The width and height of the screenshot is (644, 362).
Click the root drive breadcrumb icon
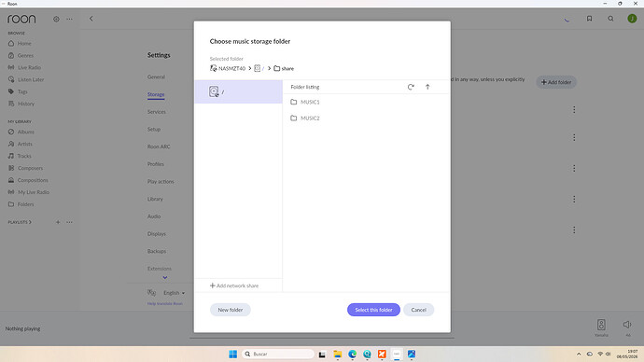click(257, 68)
